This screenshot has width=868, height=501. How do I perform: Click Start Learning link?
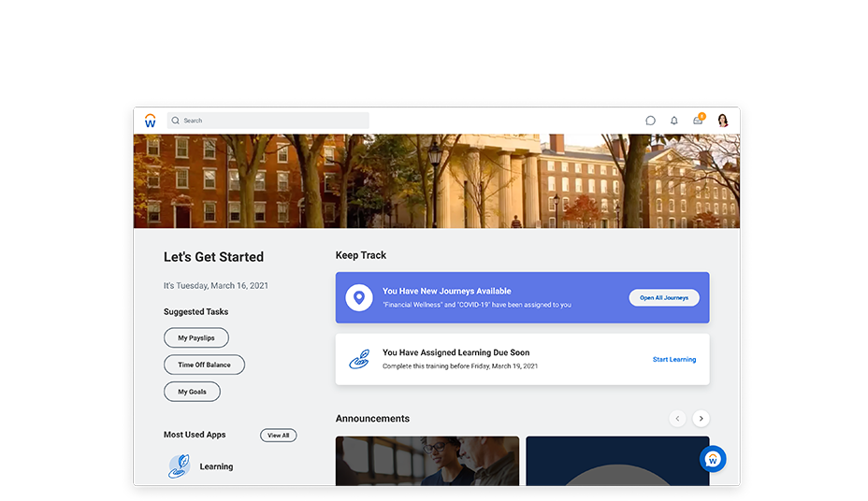(x=674, y=360)
